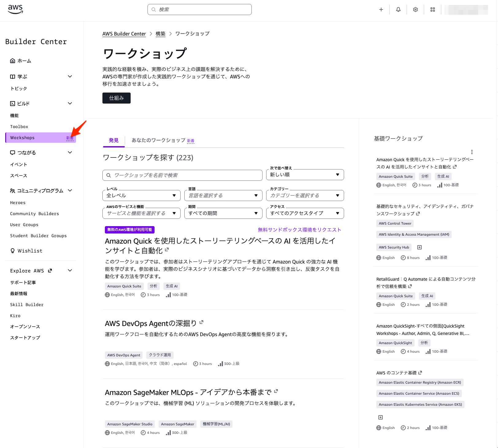Click ワークショップを名前で検索 input field
Image resolution: width=498 pixels, height=448 pixels.
click(182, 175)
